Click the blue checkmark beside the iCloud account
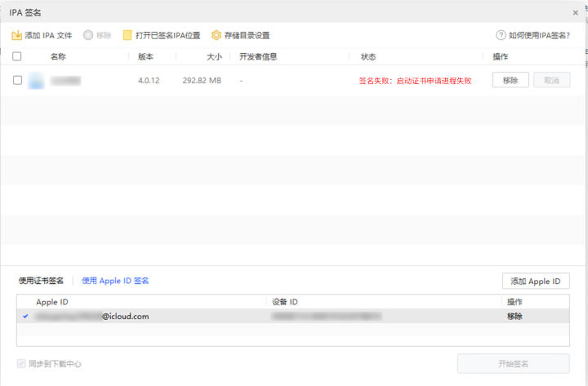The height and width of the screenshot is (386, 588). tap(25, 317)
